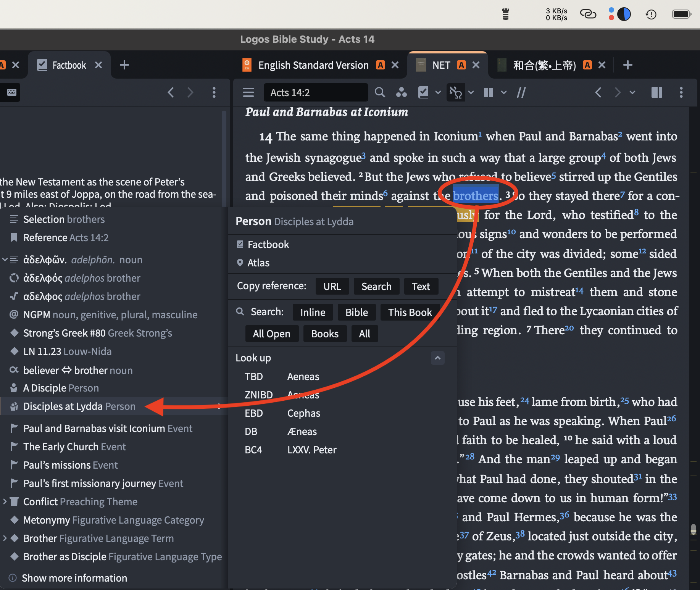The image size is (700, 590).
Task: Look up LXXV. Peter in BC4
Action: [312, 450]
